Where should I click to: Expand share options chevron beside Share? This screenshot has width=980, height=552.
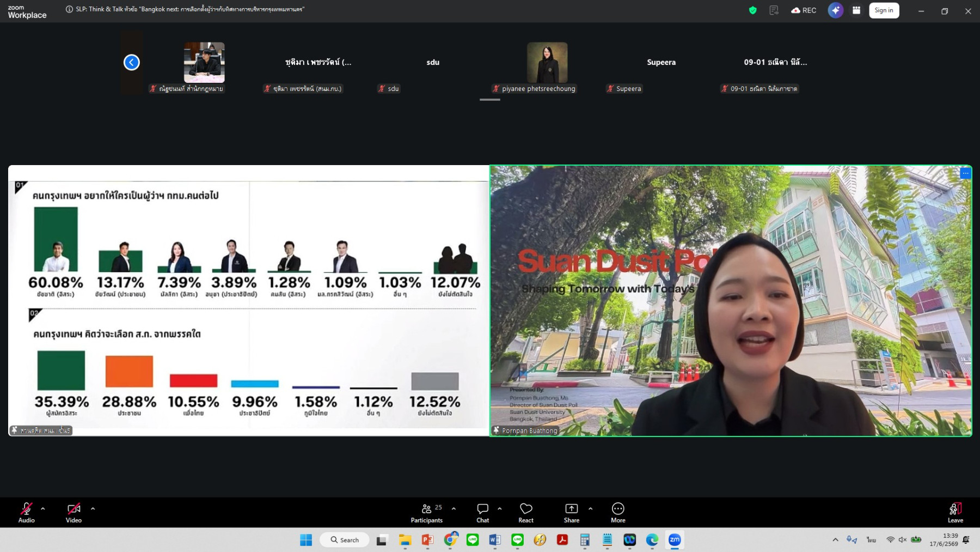pos(590,508)
